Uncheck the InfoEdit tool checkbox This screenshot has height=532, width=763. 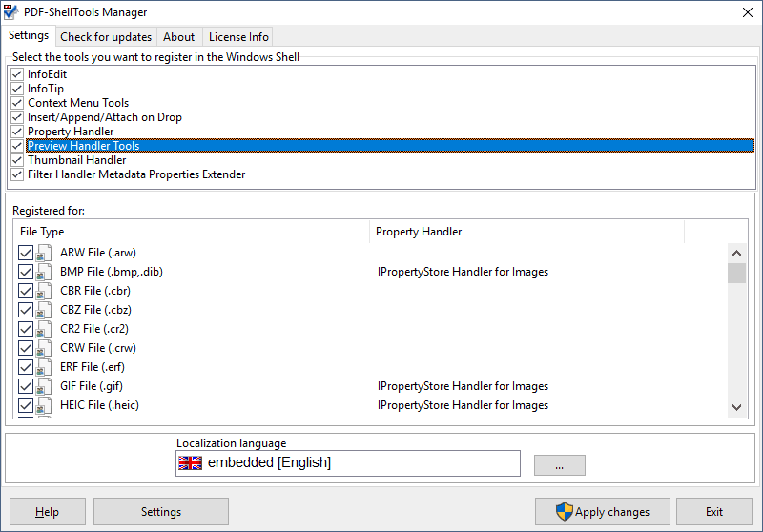tap(17, 74)
